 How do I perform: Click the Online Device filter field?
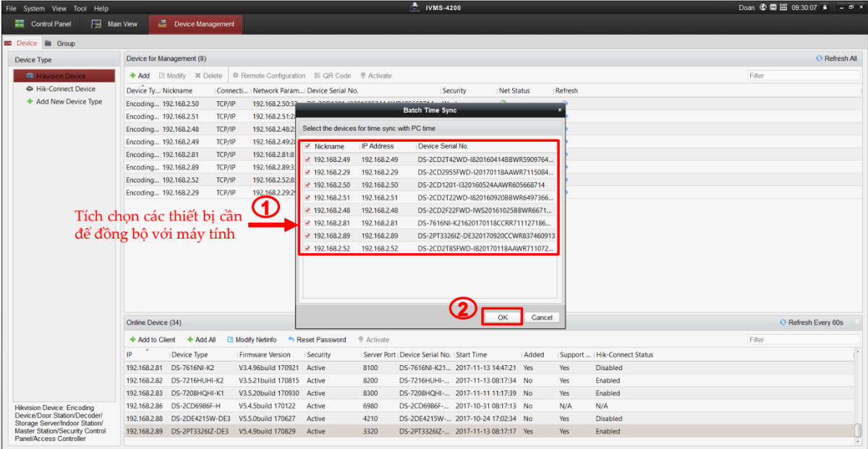pyautogui.click(x=803, y=340)
